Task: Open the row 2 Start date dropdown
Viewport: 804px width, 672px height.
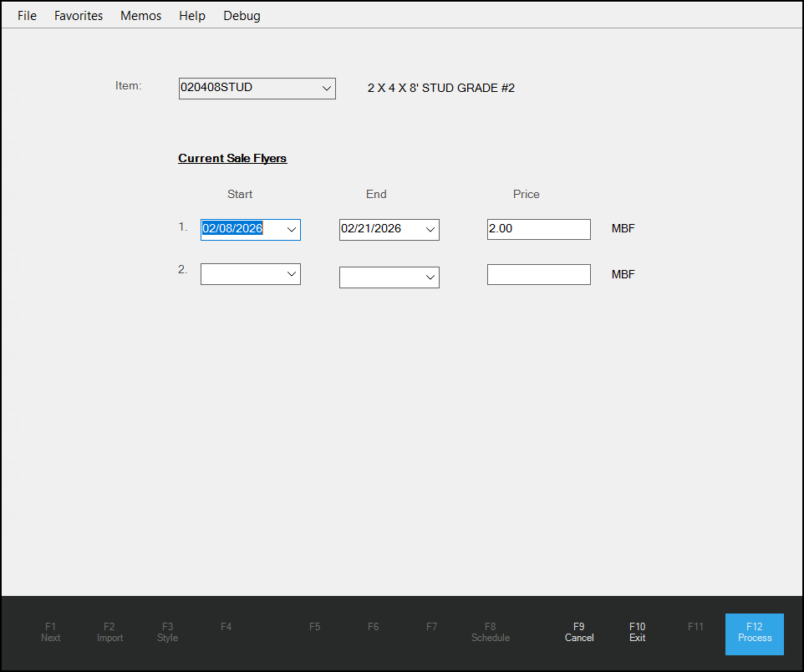Action: [291, 274]
